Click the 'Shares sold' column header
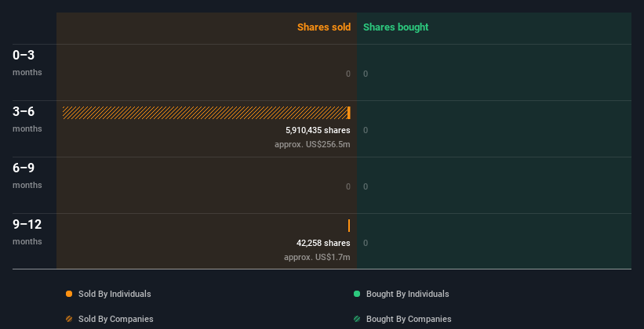644x329 pixels. pyautogui.click(x=324, y=27)
